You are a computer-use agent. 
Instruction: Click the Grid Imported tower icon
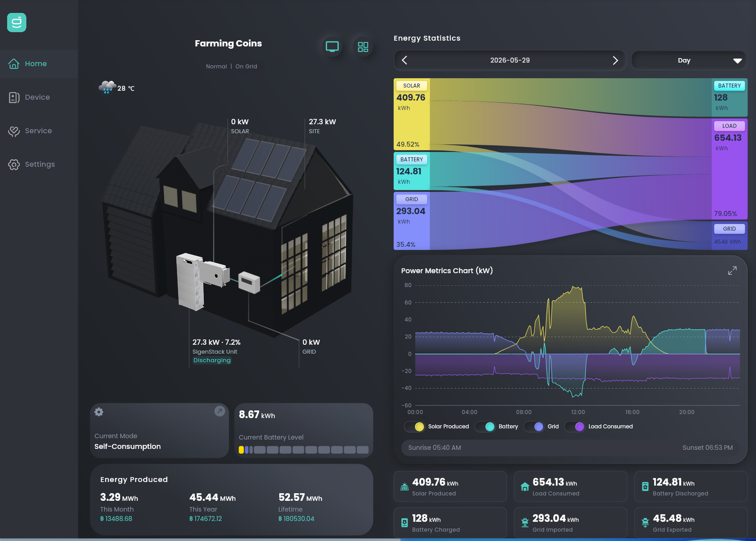click(525, 523)
